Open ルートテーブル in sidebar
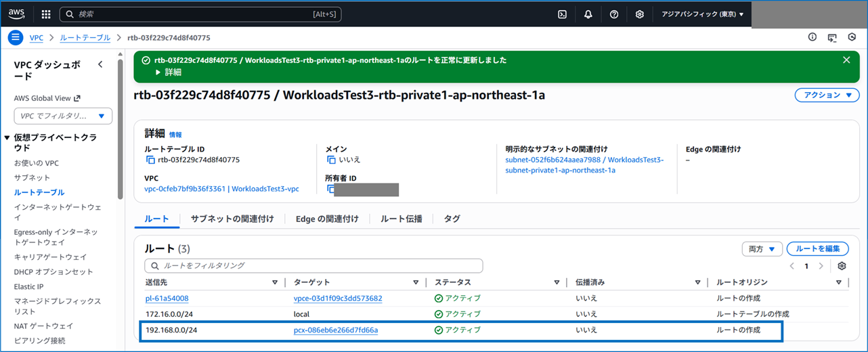The image size is (868, 352). pyautogui.click(x=39, y=192)
